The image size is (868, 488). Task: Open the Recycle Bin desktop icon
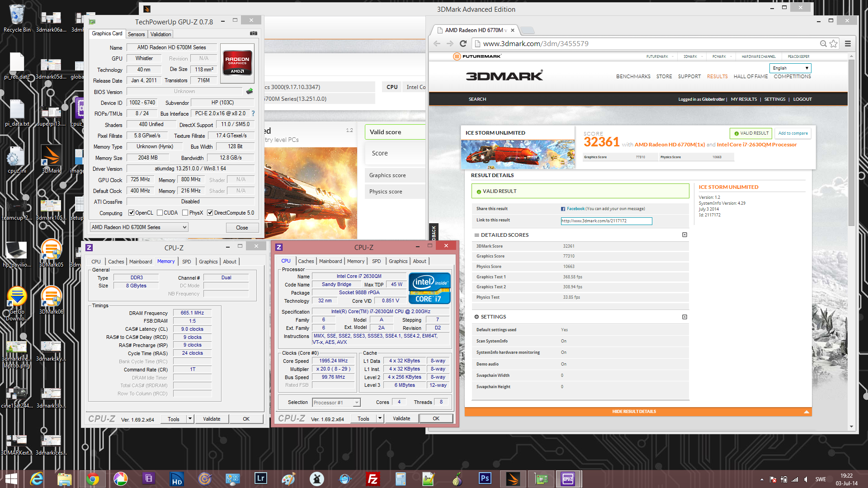pos(17,18)
